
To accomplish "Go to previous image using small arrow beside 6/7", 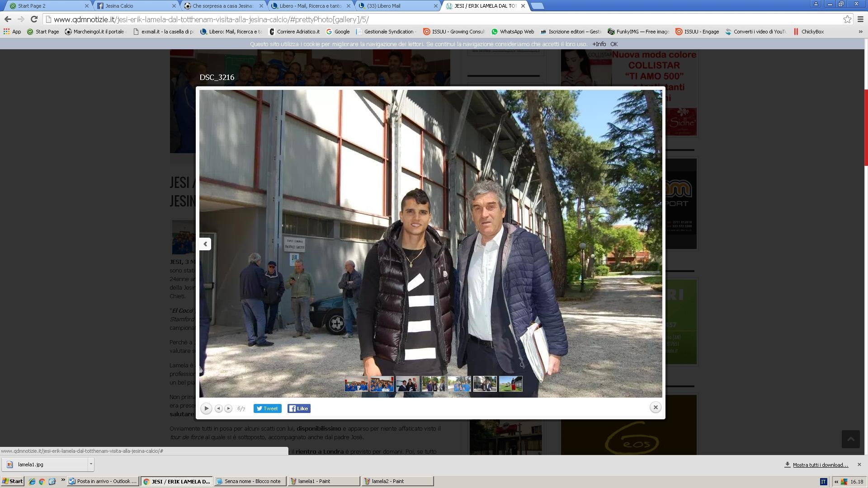I will tap(218, 408).
